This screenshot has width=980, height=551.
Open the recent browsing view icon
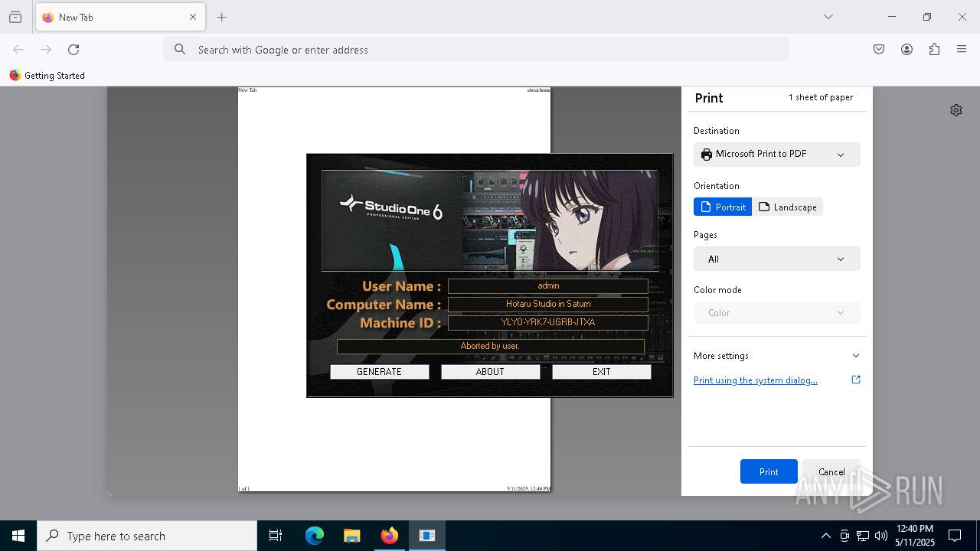coord(15,17)
